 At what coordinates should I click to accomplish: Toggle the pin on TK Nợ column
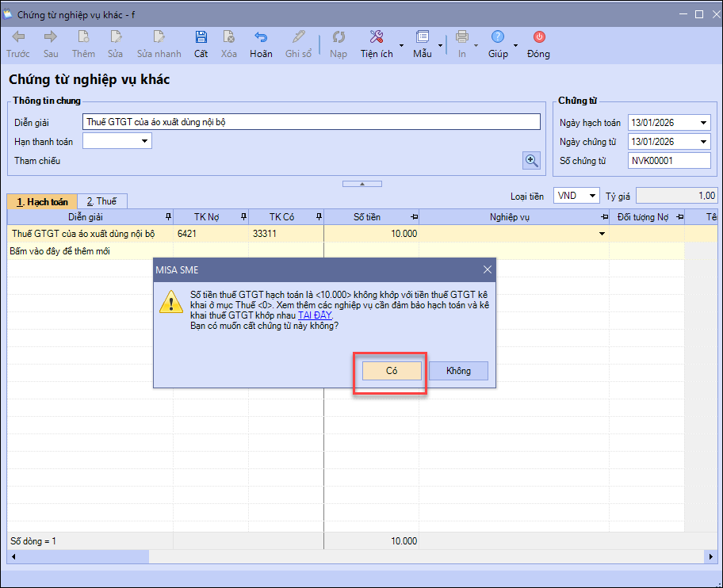[x=242, y=216]
